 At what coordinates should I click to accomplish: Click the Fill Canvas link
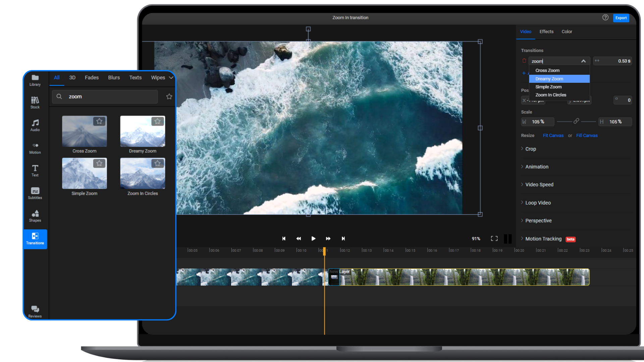(587, 135)
